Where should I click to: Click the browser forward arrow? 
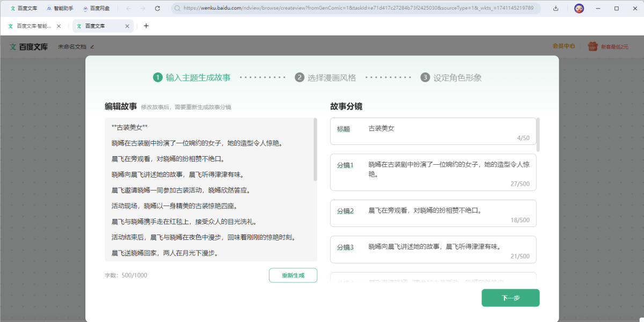pyautogui.click(x=142, y=9)
